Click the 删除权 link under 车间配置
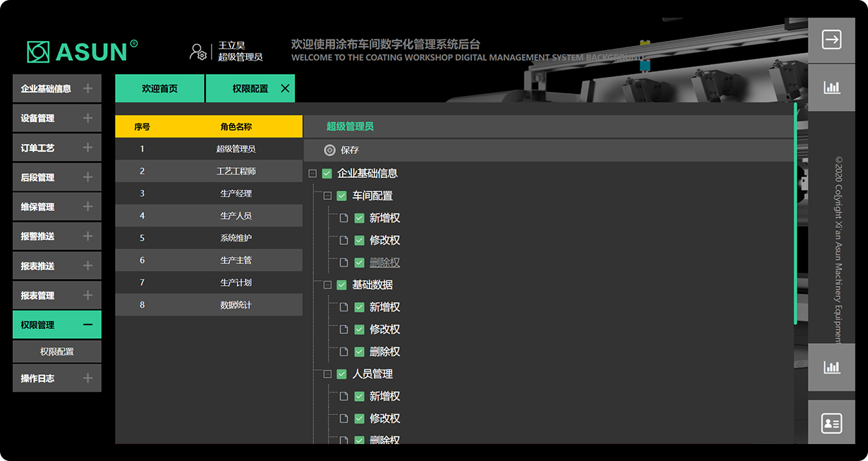The image size is (868, 461). [x=385, y=263]
